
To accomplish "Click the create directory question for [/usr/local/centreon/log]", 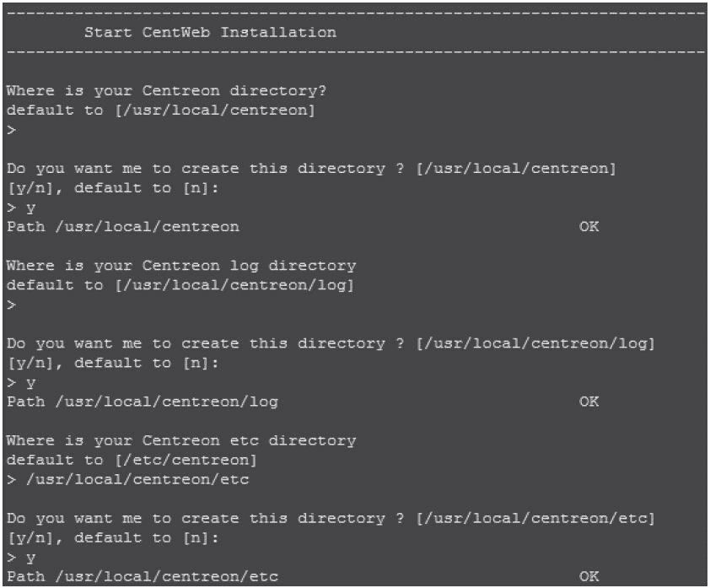I will [331, 343].
